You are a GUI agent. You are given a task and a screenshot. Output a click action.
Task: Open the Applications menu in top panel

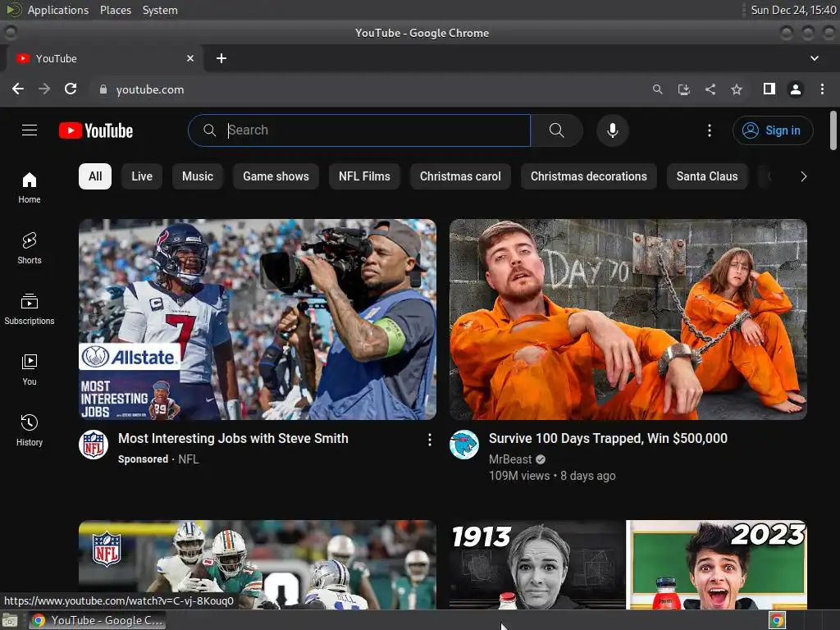pyautogui.click(x=58, y=10)
